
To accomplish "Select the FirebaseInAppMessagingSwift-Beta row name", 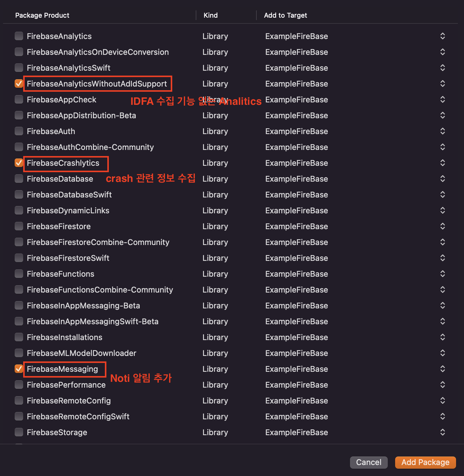I will (x=93, y=321).
